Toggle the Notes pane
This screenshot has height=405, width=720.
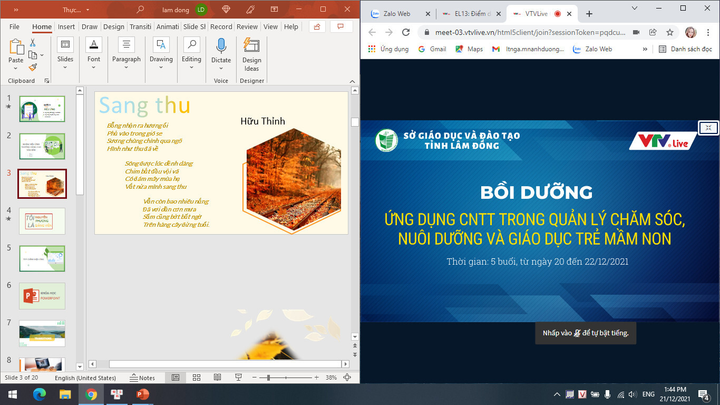pos(142,378)
